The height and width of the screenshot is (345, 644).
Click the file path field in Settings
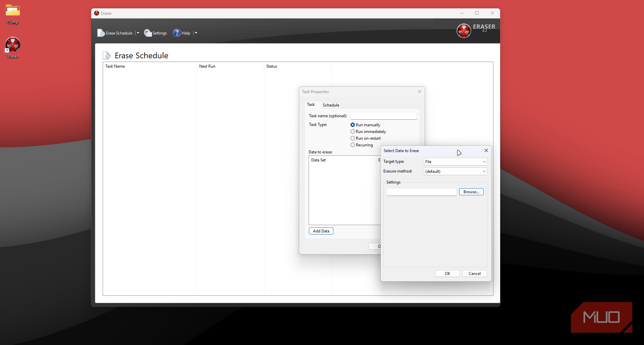tap(422, 192)
